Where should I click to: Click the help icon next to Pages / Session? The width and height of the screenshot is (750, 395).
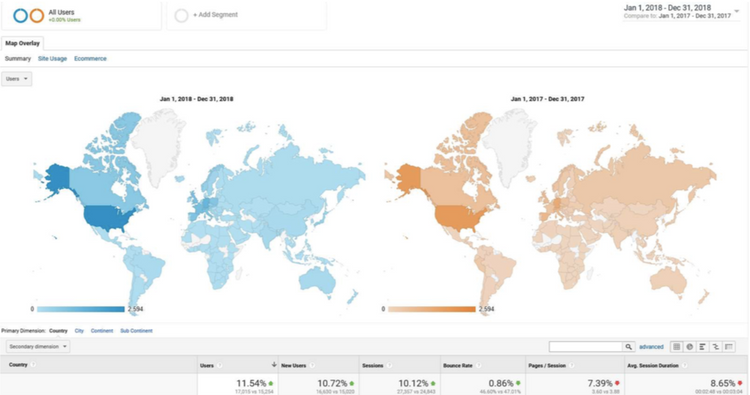(x=572, y=366)
